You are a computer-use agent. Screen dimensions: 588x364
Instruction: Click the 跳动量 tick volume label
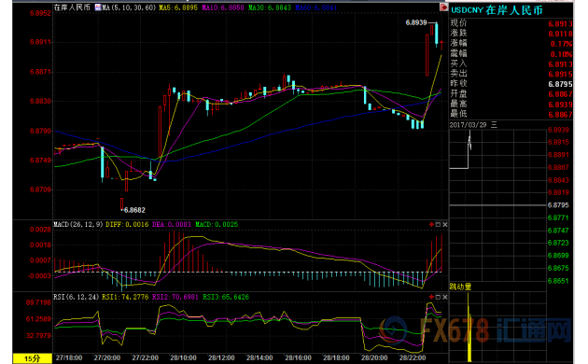(460, 287)
